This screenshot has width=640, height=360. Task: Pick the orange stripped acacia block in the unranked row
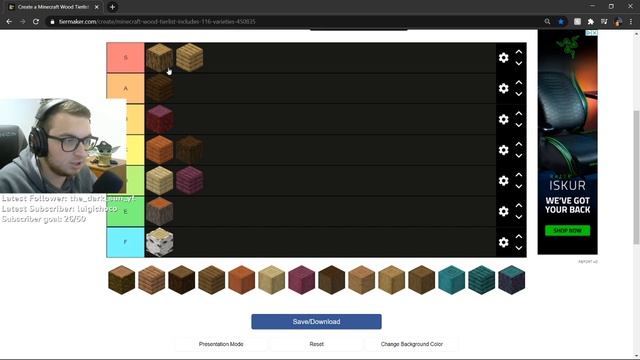pos(242,280)
